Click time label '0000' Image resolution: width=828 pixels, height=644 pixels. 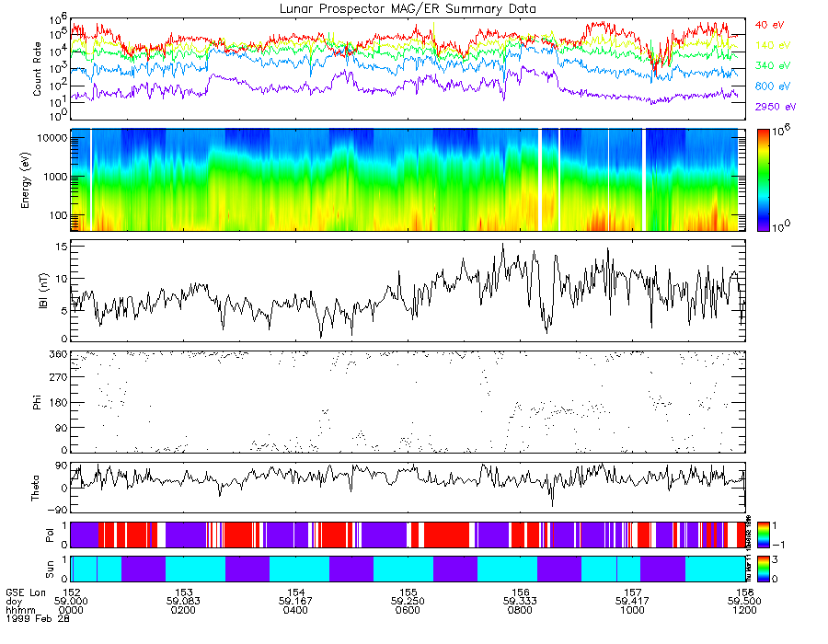(71, 610)
